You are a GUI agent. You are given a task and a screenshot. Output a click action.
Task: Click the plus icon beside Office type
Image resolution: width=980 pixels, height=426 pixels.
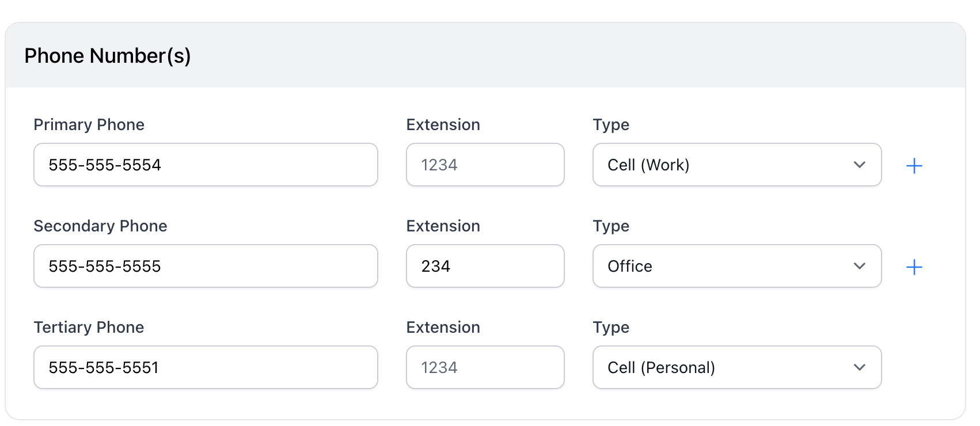(x=914, y=267)
